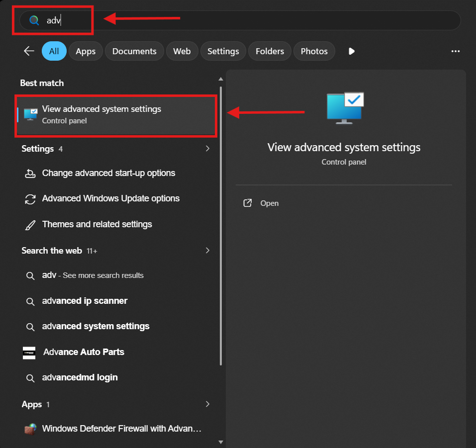Switch to the Folders filter tab
The height and width of the screenshot is (448, 476).
point(270,51)
